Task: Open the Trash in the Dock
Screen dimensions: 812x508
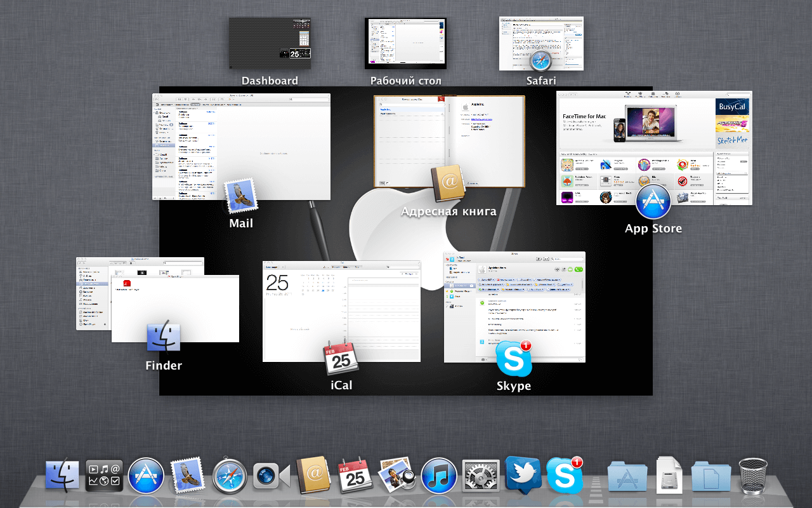Action: pos(753,476)
